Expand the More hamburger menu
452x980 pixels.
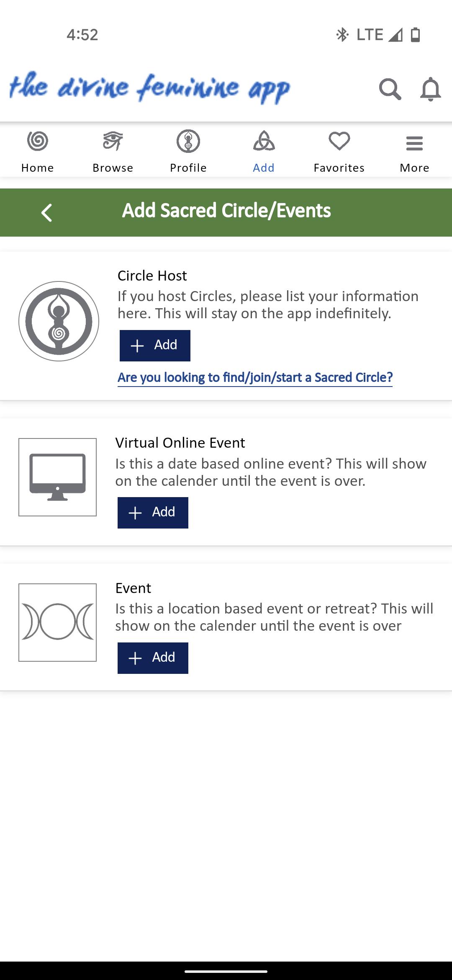[414, 143]
